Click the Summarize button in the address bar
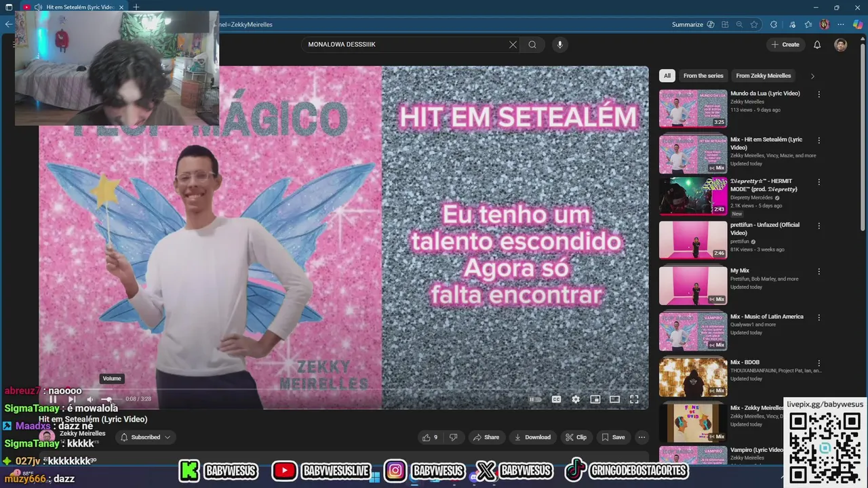This screenshot has width=868, height=488. (693, 24)
